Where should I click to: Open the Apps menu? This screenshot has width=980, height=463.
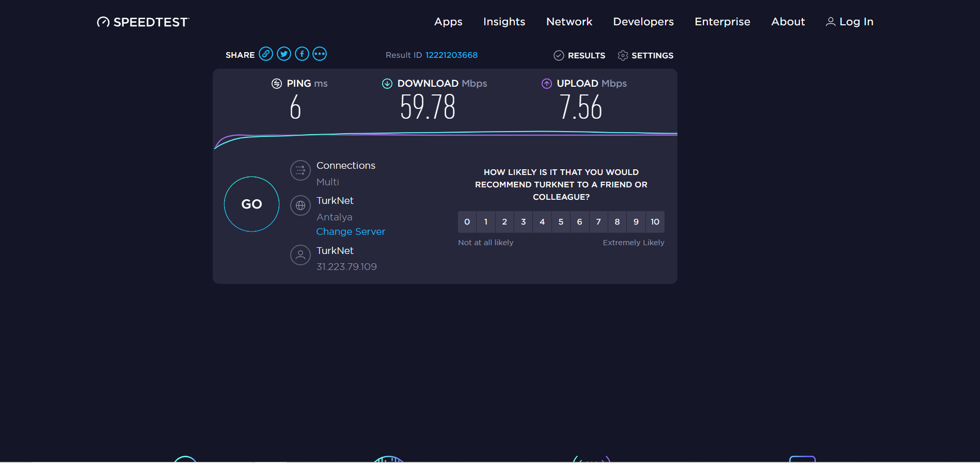tap(448, 22)
